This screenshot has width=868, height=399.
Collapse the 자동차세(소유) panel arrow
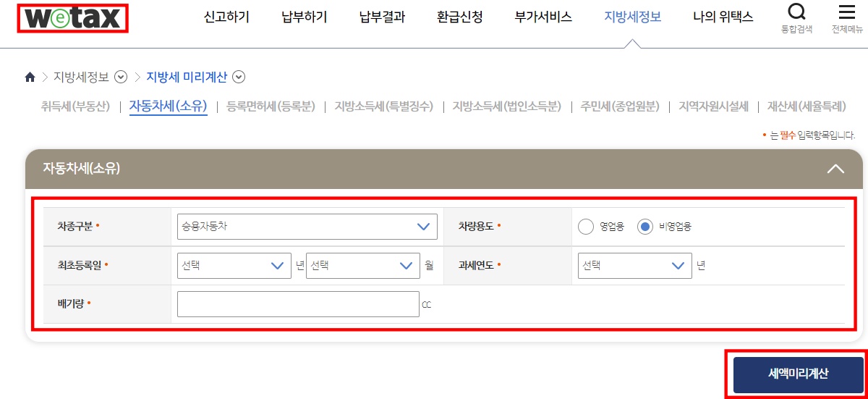(x=835, y=169)
